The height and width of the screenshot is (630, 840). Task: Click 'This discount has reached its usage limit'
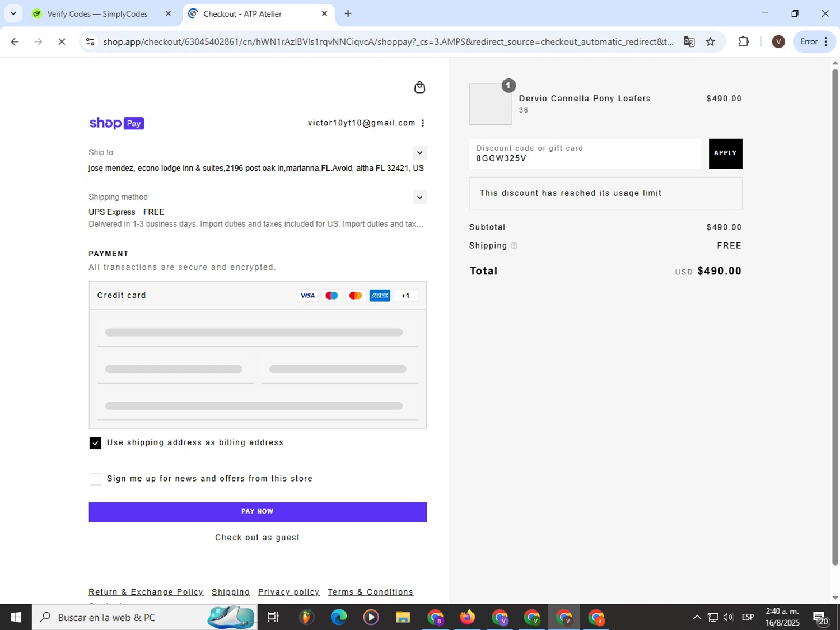[x=571, y=193]
